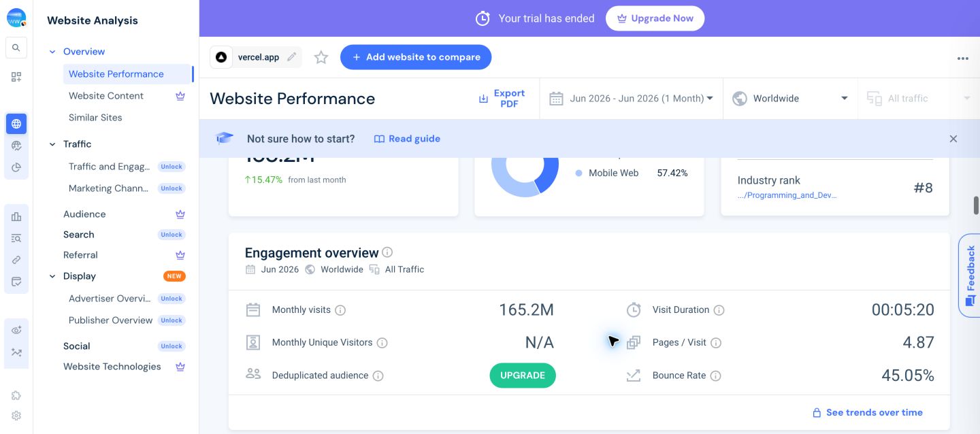Click the crown icon beside Website Content
Image resolution: width=980 pixels, height=434 pixels.
180,96
